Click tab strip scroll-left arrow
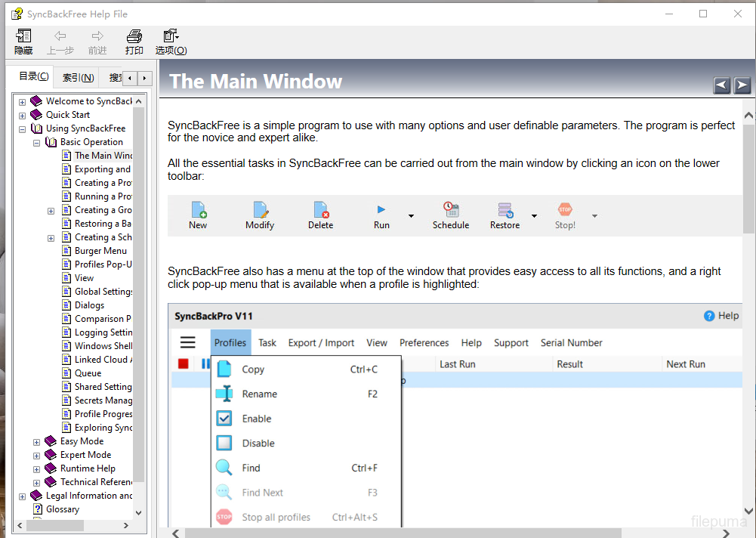The height and width of the screenshot is (538, 756). tap(130, 78)
